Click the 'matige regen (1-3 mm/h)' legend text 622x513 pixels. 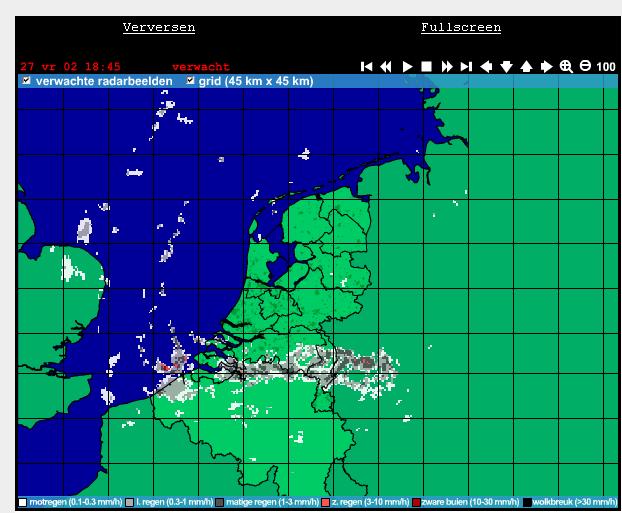(x=272, y=502)
